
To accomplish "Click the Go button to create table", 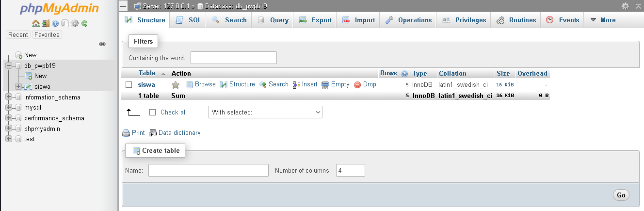I will pyautogui.click(x=621, y=195).
